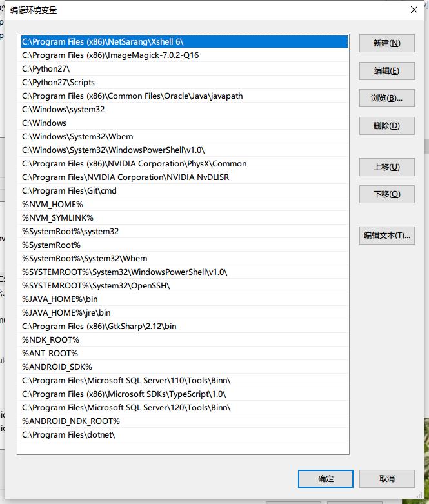Select the C:\Program Files\dotnet\ entry
Viewport: 429px width, 504px height.
(184, 434)
